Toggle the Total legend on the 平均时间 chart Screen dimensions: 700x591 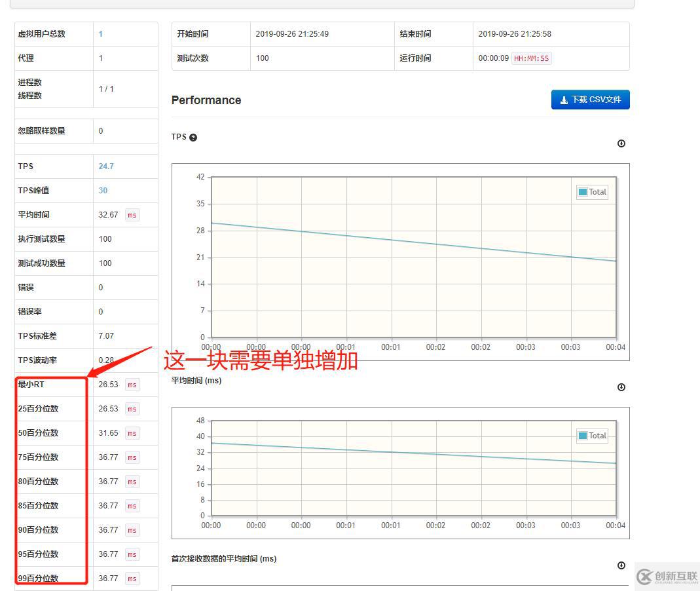pos(592,435)
